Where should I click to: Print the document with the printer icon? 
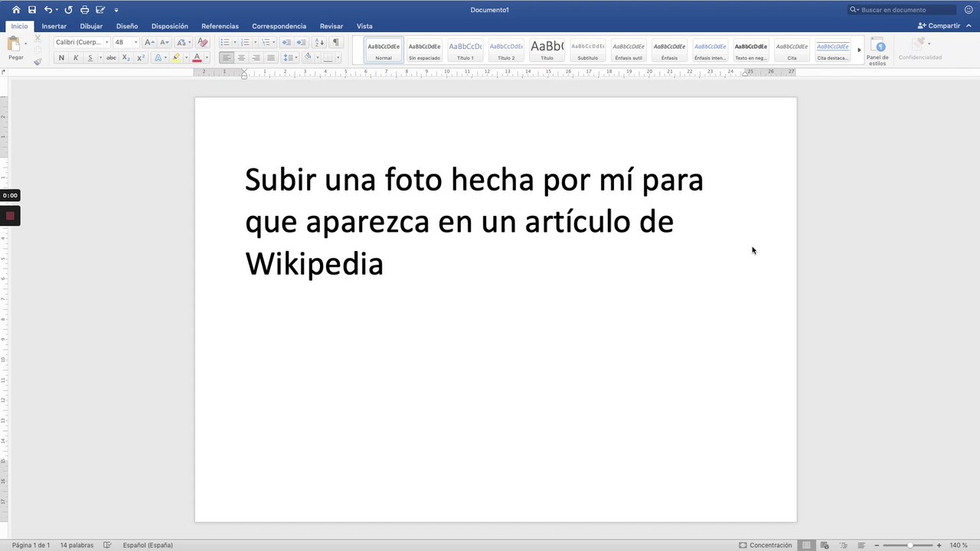[84, 10]
